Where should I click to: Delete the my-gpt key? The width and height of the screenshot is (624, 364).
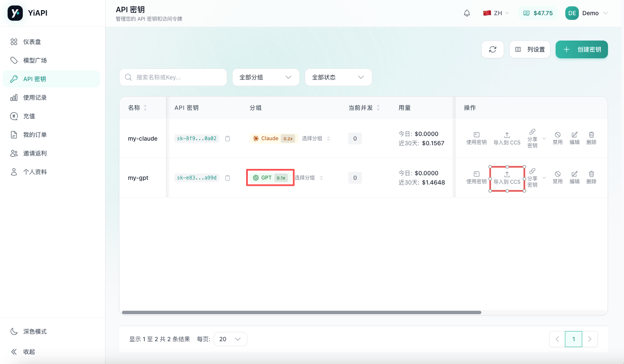point(591,178)
